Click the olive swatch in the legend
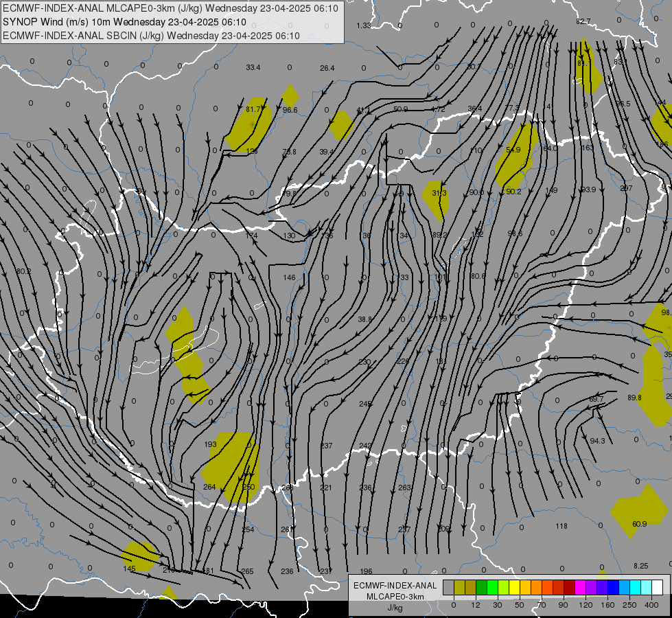The height and width of the screenshot is (618, 672). coord(459,587)
